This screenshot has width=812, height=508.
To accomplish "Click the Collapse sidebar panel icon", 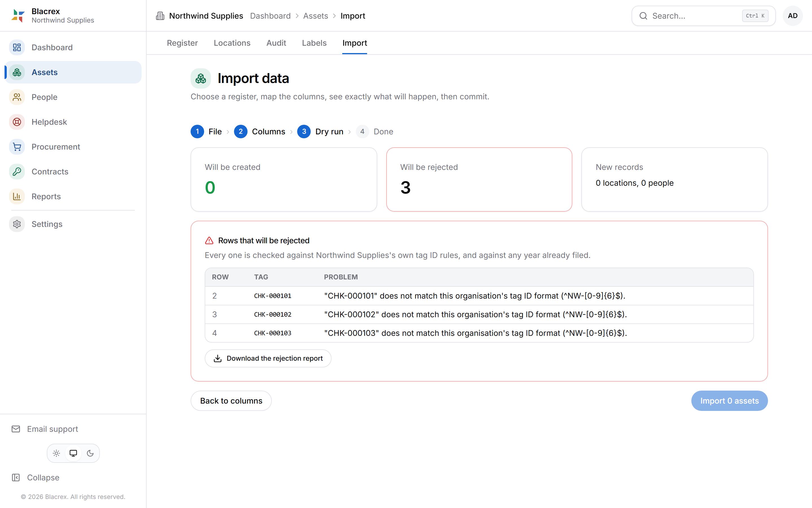I will [16, 478].
